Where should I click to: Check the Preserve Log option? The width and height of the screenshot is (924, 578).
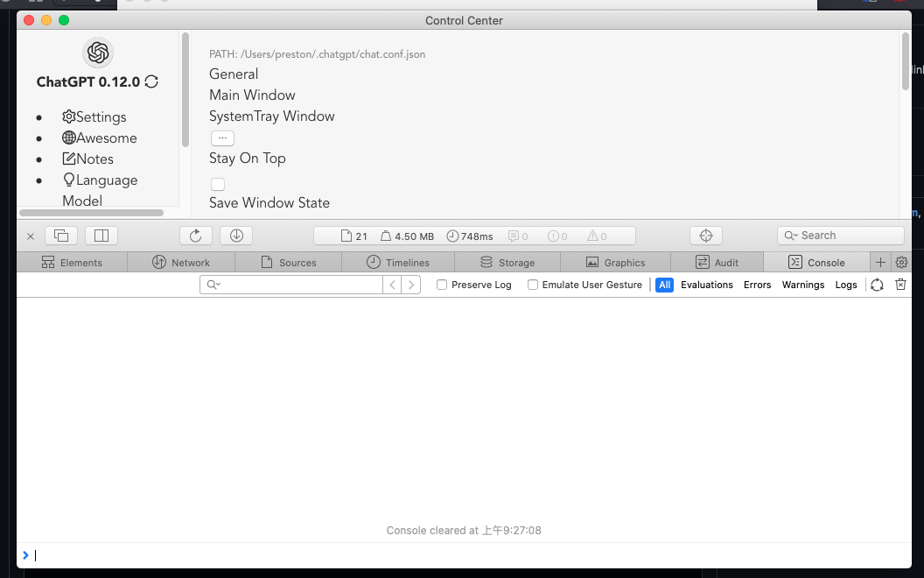(x=442, y=285)
